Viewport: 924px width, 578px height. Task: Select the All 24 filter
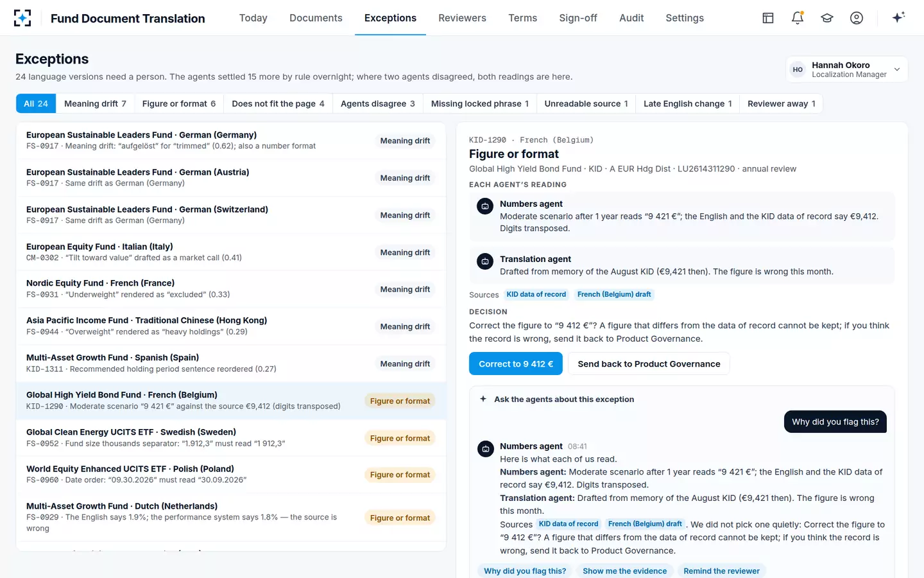click(36, 103)
